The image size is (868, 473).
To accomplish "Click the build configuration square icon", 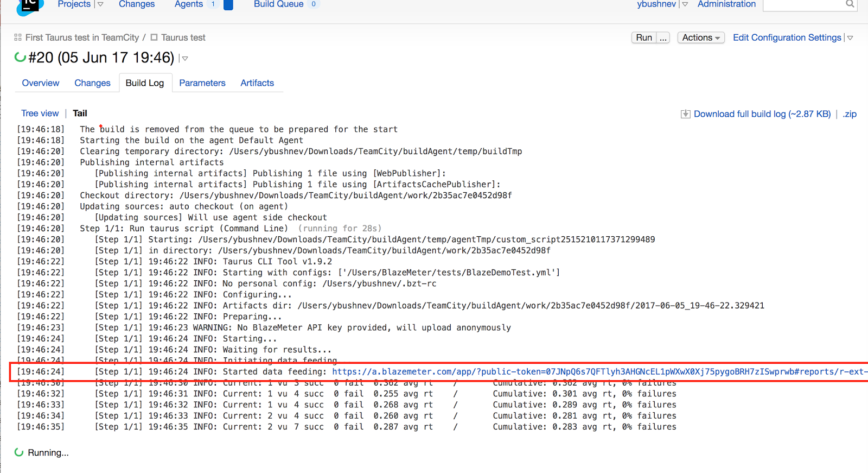I will tap(154, 37).
